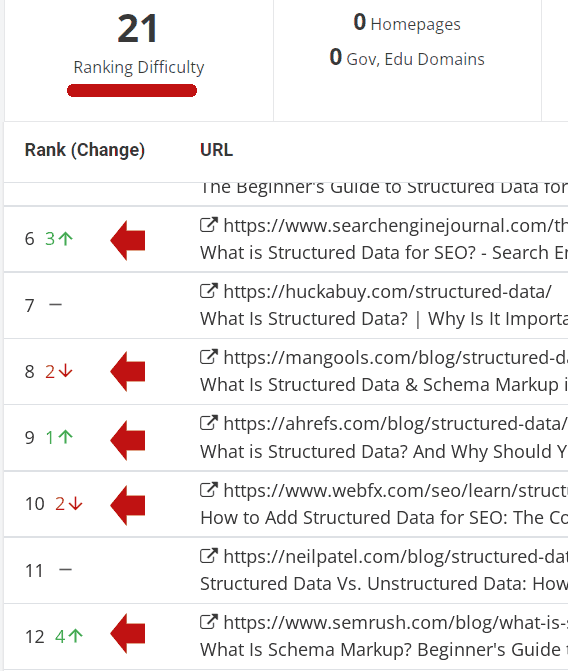Open the neilpatel.com blog link
This screenshot has height=671, width=568.
point(396,557)
